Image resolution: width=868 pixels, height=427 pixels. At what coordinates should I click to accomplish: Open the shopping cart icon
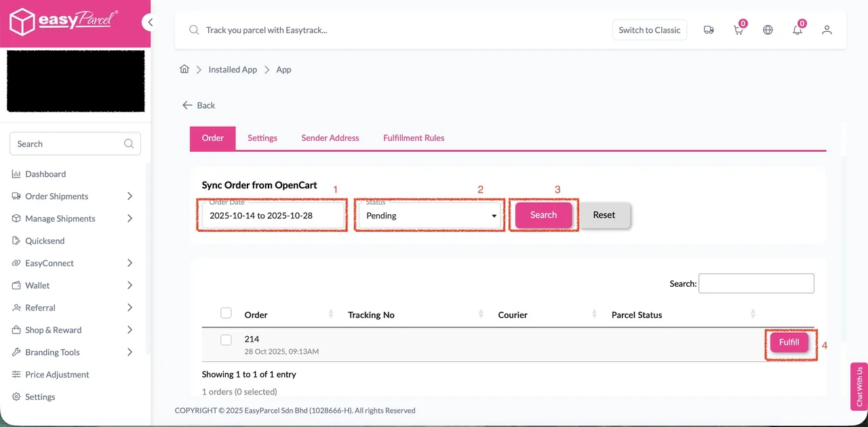(738, 30)
